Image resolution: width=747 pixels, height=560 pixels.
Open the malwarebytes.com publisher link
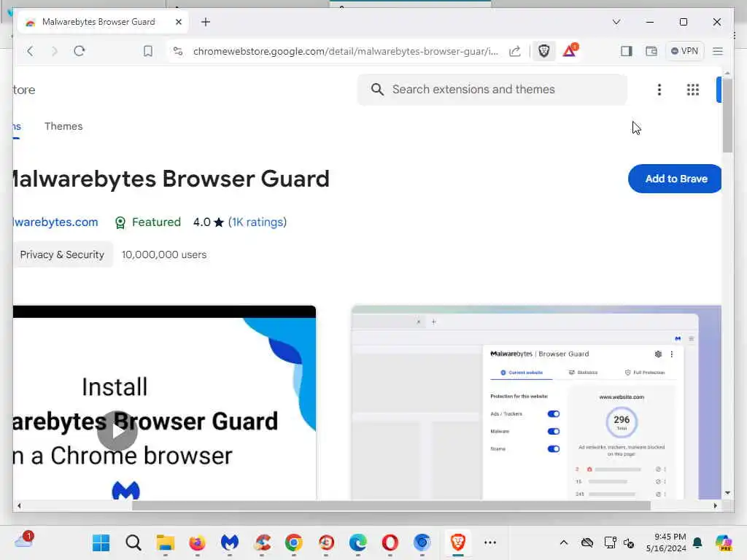coord(55,222)
